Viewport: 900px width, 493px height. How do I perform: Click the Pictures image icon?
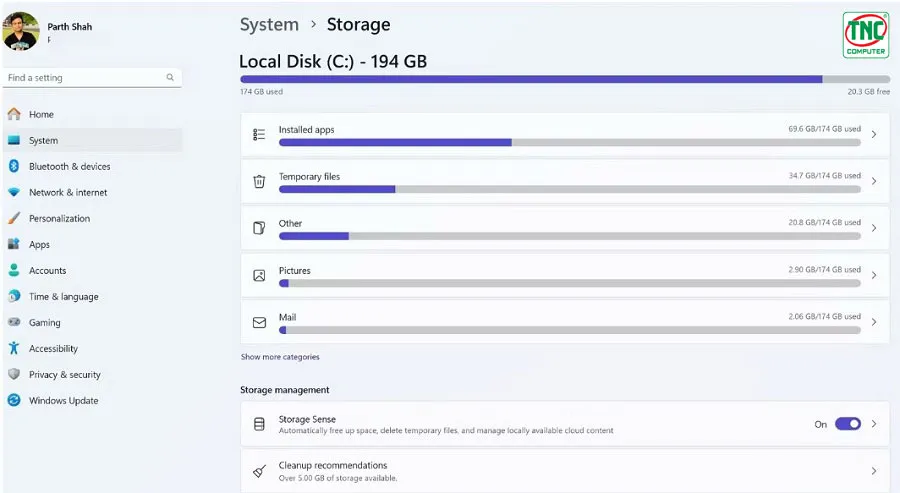click(x=259, y=275)
